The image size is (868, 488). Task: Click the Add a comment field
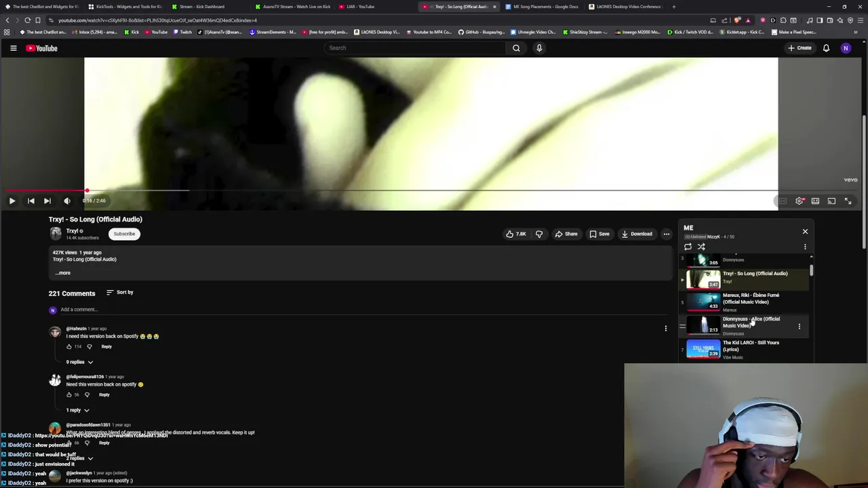[x=363, y=310]
